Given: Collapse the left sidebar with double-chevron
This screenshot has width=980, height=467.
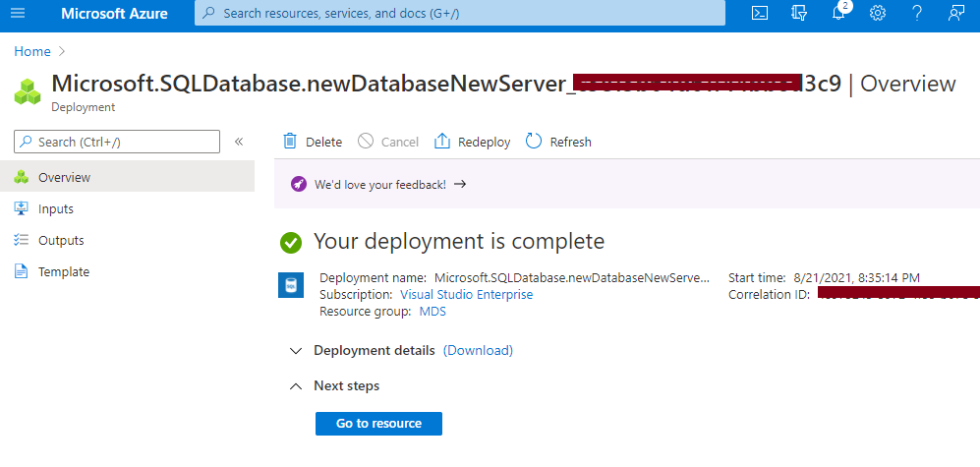Looking at the screenshot, I should point(238,142).
